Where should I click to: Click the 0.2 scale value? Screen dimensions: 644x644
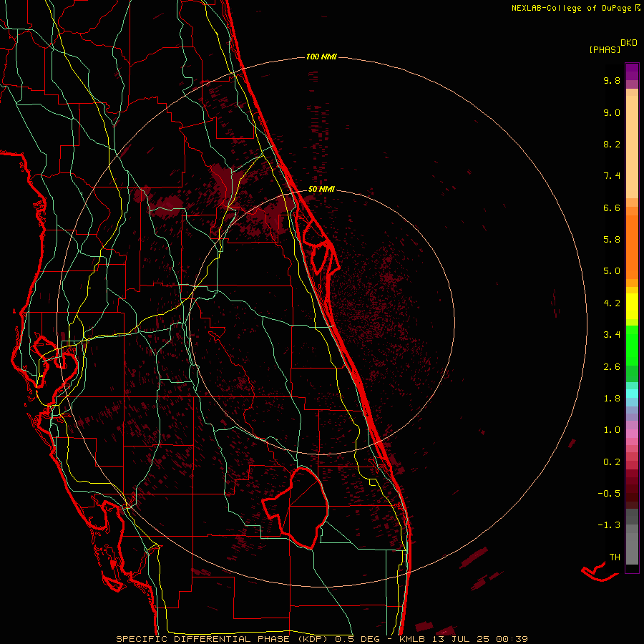[612, 462]
